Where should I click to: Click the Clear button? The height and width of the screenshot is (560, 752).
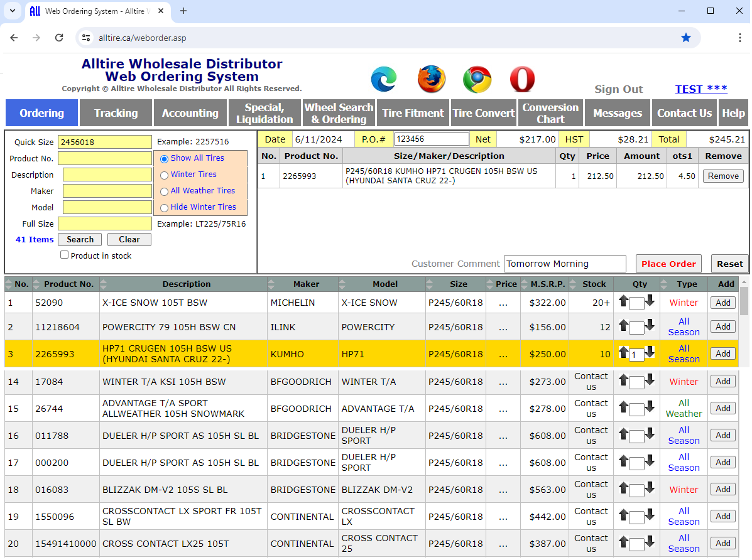tap(129, 239)
